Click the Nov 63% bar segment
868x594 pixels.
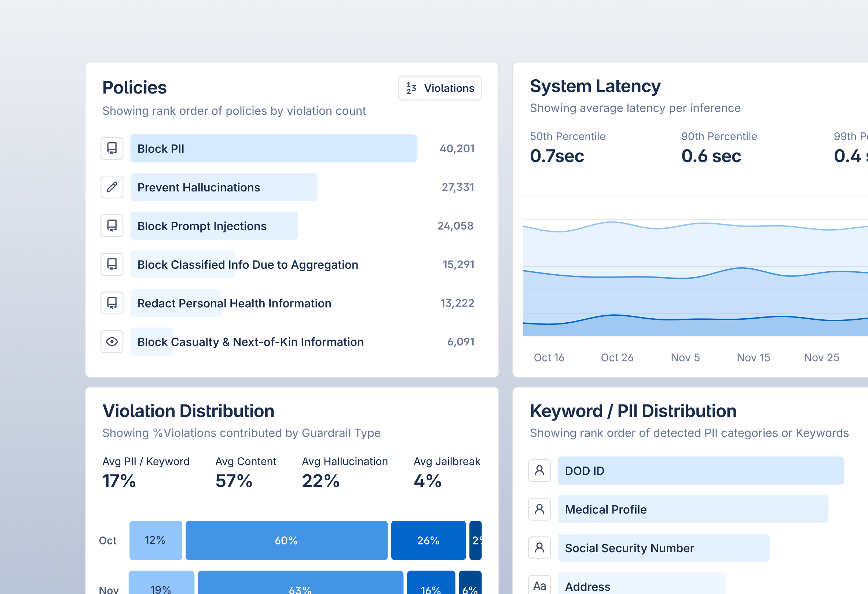301,582
